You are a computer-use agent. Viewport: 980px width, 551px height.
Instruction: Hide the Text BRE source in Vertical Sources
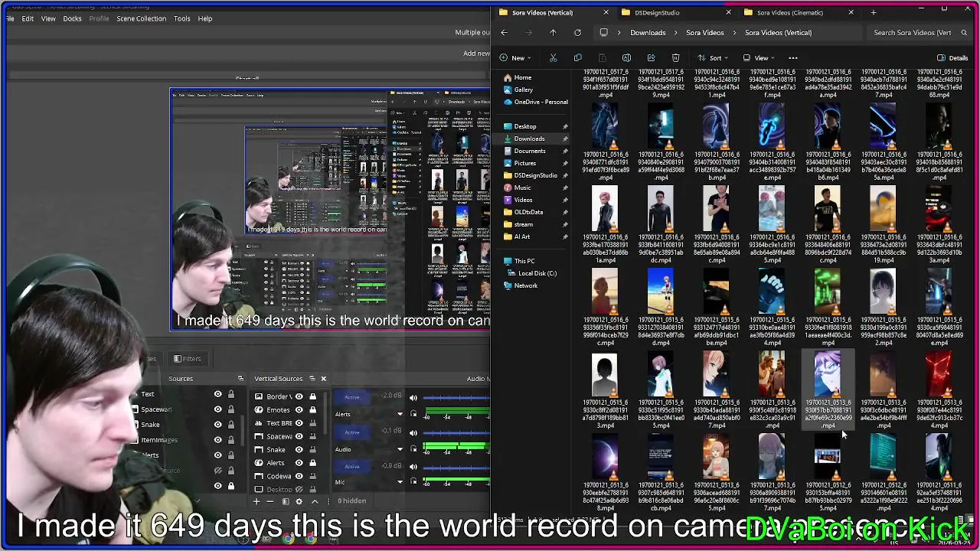tap(299, 423)
